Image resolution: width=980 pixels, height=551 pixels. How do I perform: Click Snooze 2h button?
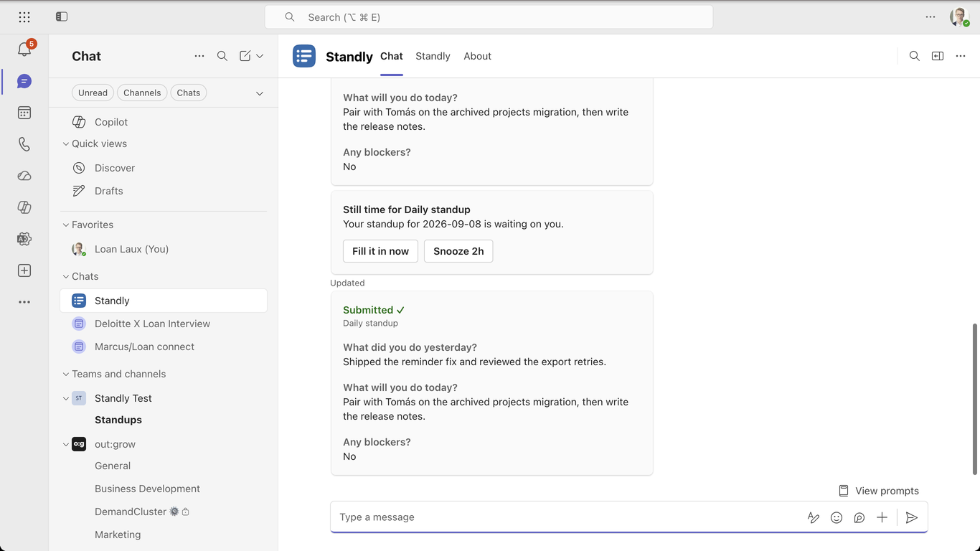click(x=458, y=251)
